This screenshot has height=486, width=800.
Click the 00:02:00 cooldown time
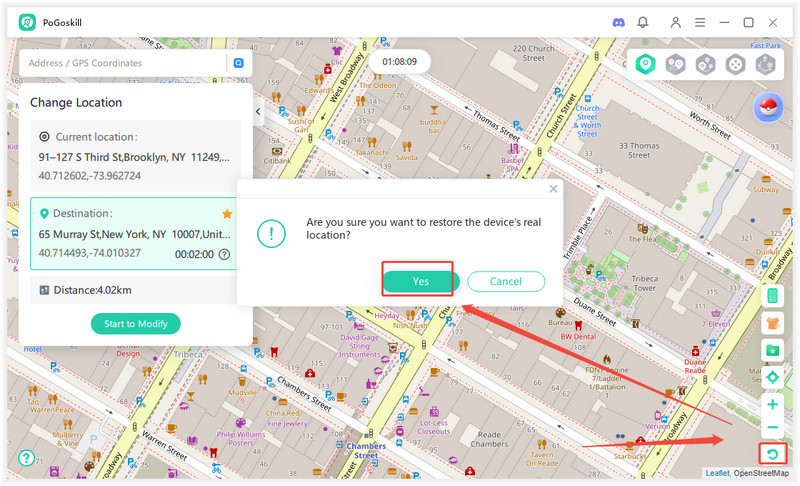tap(194, 254)
